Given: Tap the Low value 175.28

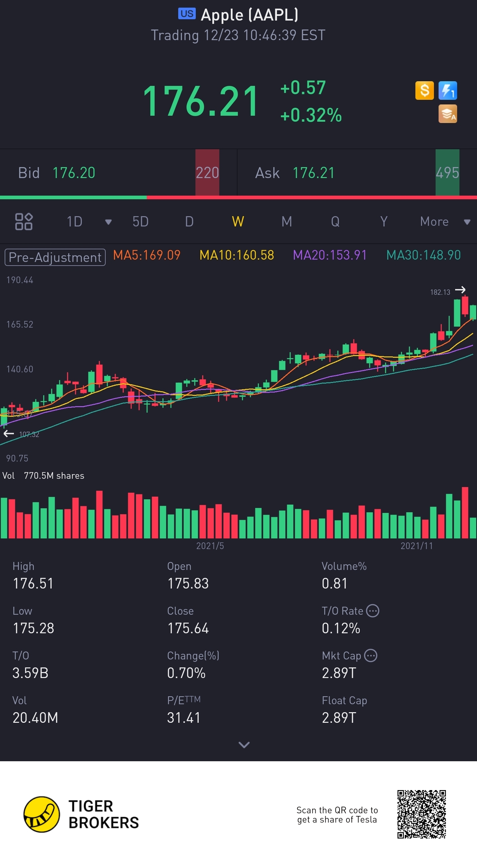Looking at the screenshot, I should pos(33,628).
